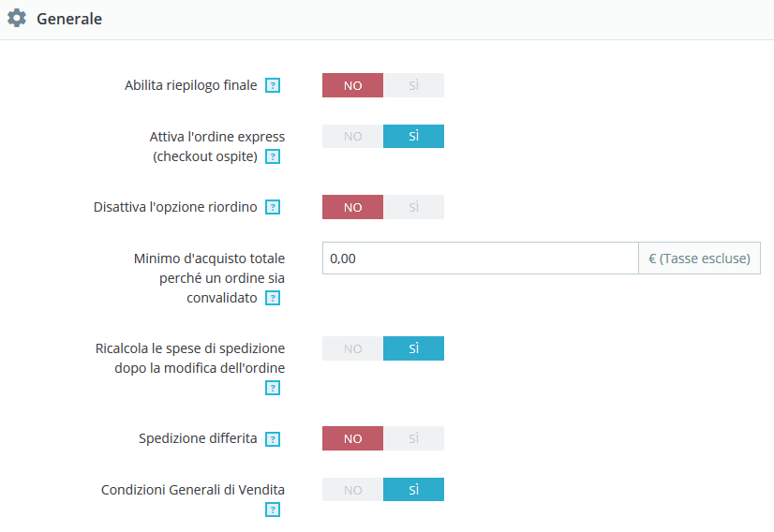The width and height of the screenshot is (774, 532).
Task: Disable ordine express by selecting NO
Action: [352, 137]
